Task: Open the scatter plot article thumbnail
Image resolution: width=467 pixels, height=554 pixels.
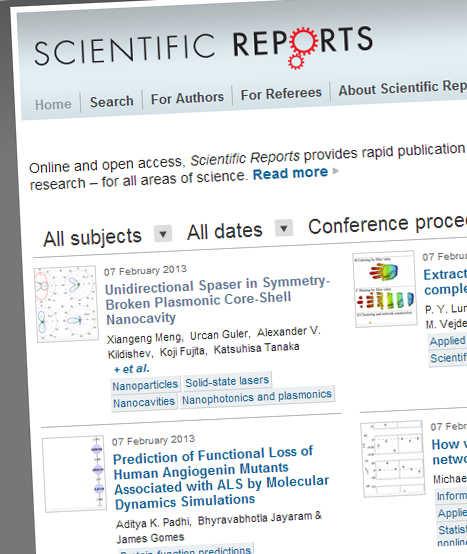Action: click(393, 458)
